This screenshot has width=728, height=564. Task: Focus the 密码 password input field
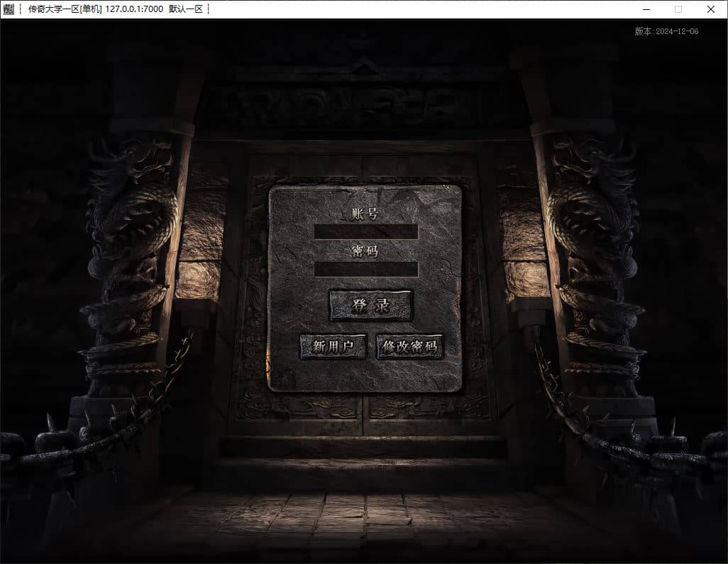[x=366, y=270]
